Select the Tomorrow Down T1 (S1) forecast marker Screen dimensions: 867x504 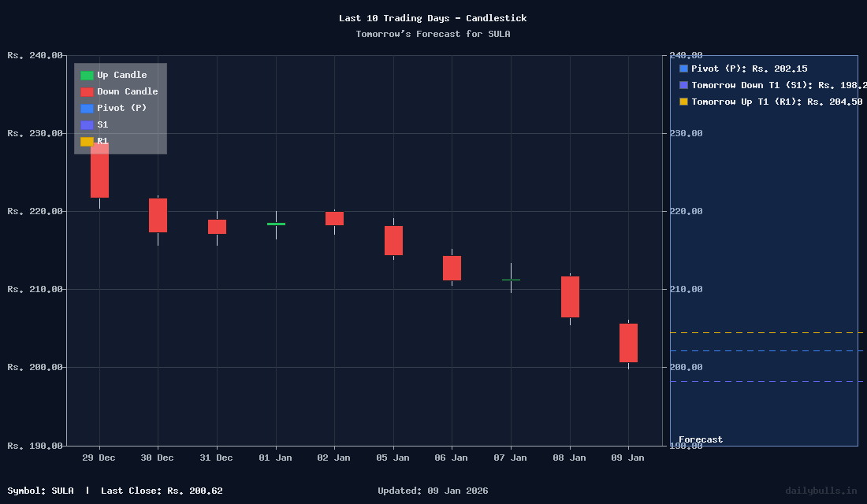(x=683, y=85)
